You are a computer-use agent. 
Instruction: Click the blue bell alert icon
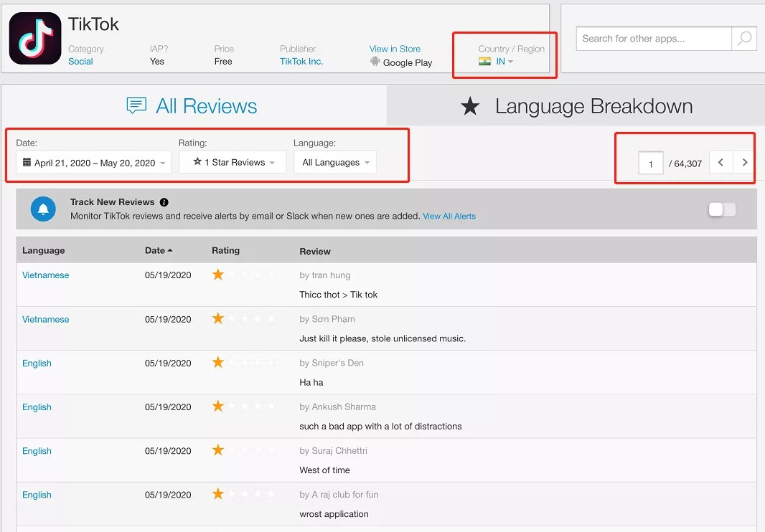coord(43,209)
